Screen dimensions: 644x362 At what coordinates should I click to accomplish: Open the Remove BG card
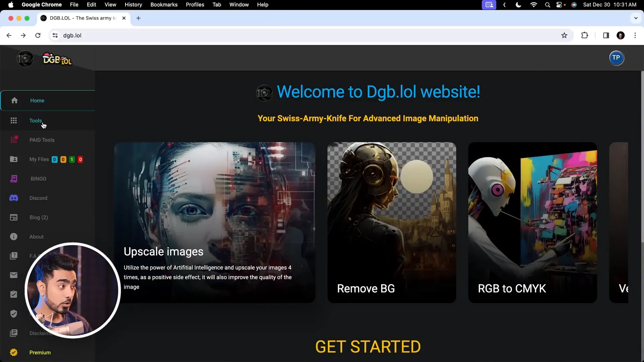pyautogui.click(x=391, y=223)
